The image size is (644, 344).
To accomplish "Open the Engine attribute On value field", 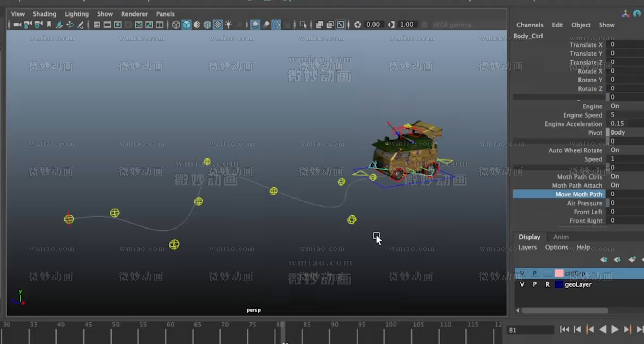I will pos(624,106).
